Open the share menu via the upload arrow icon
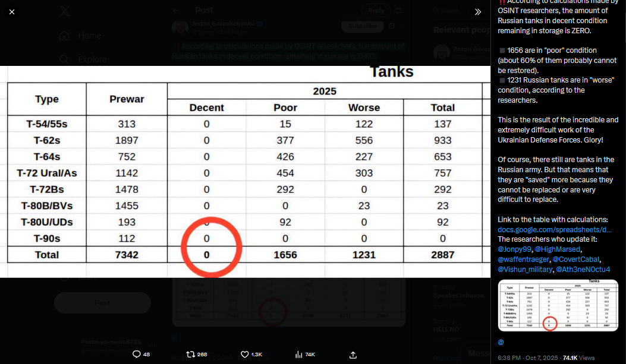Viewport: 626px width, 364px height. coord(353,354)
